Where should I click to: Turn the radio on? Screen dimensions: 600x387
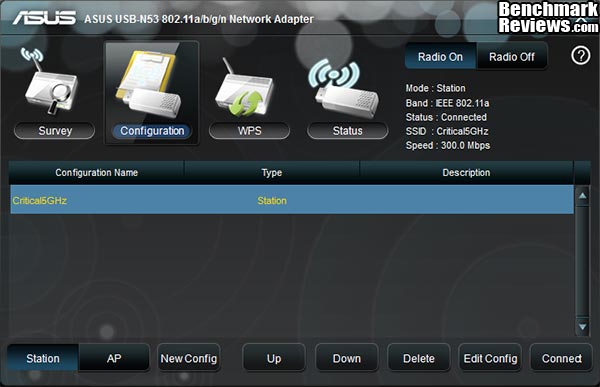pyautogui.click(x=440, y=57)
